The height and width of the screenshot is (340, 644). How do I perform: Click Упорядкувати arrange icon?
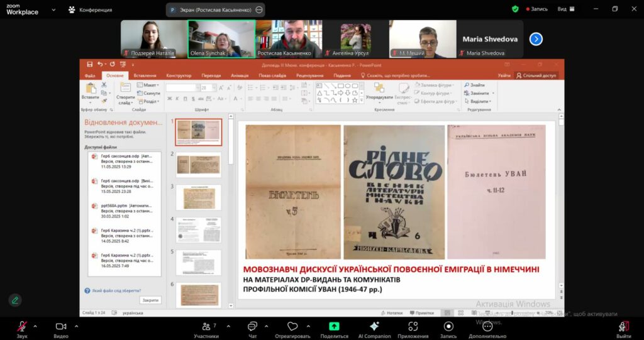click(x=379, y=88)
